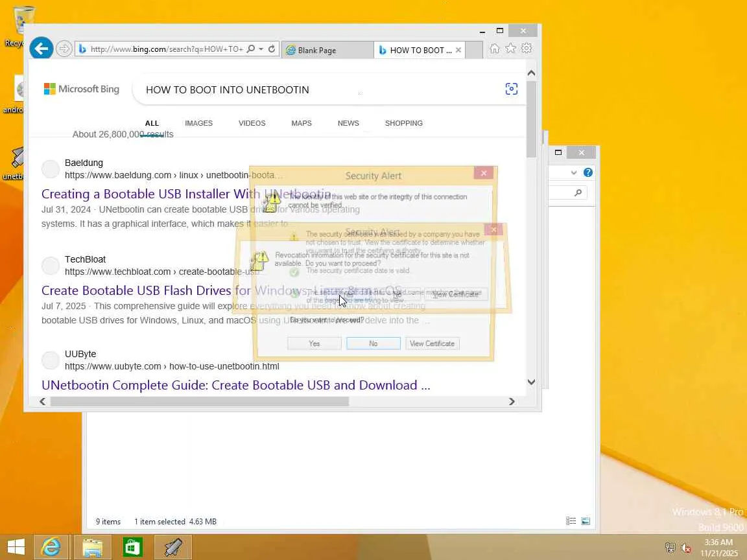Click the UUByte site favicon
Screen dimensions: 747x560
51,360
